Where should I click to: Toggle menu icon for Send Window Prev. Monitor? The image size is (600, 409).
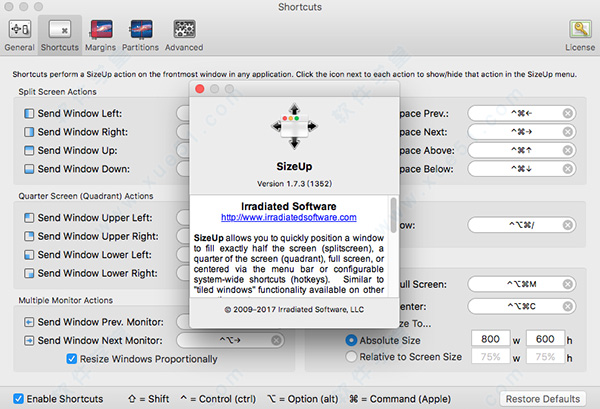click(29, 322)
